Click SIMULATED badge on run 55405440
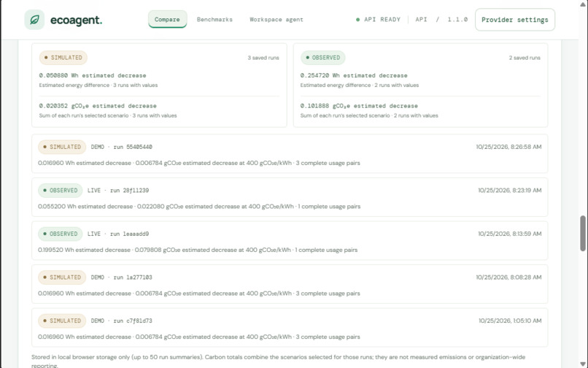 [62, 147]
